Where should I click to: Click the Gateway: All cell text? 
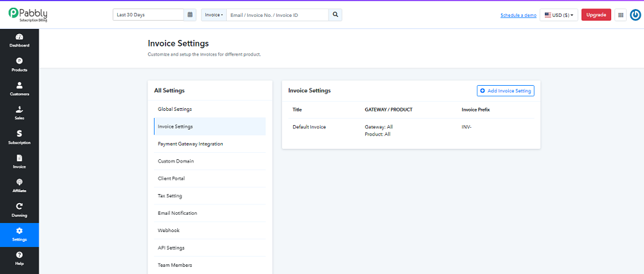point(379,127)
